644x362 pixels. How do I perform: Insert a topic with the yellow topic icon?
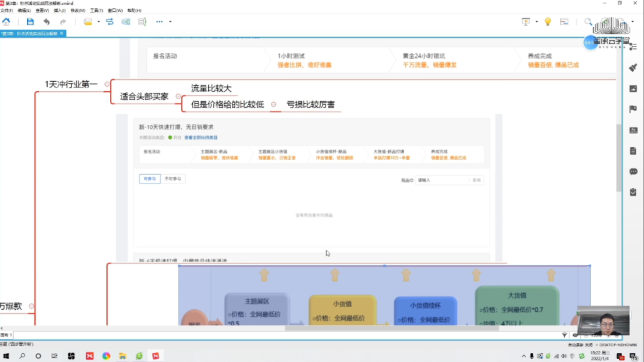[88, 21]
